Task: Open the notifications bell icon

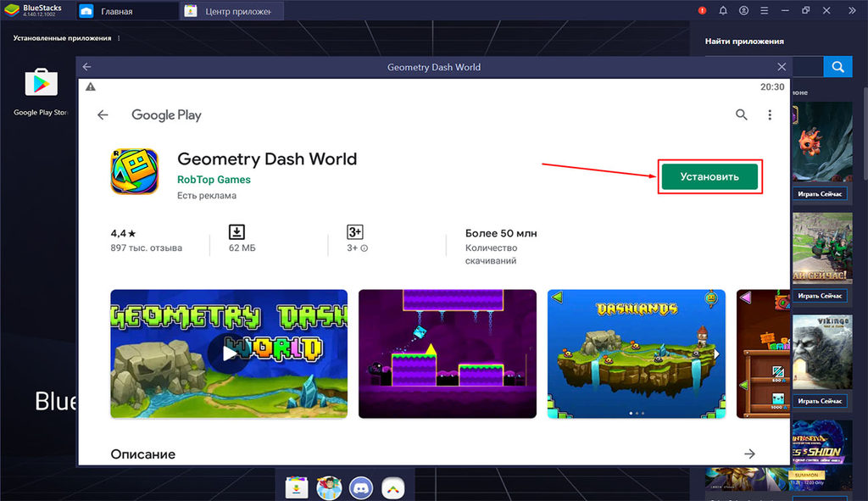Action: point(723,10)
